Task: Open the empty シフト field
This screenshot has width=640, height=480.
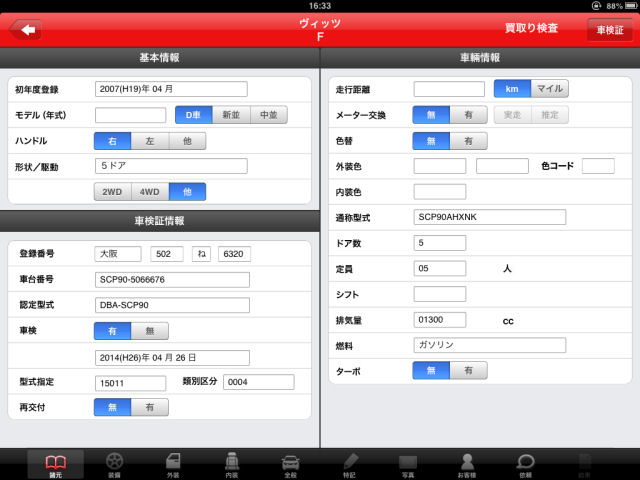Action: click(440, 294)
